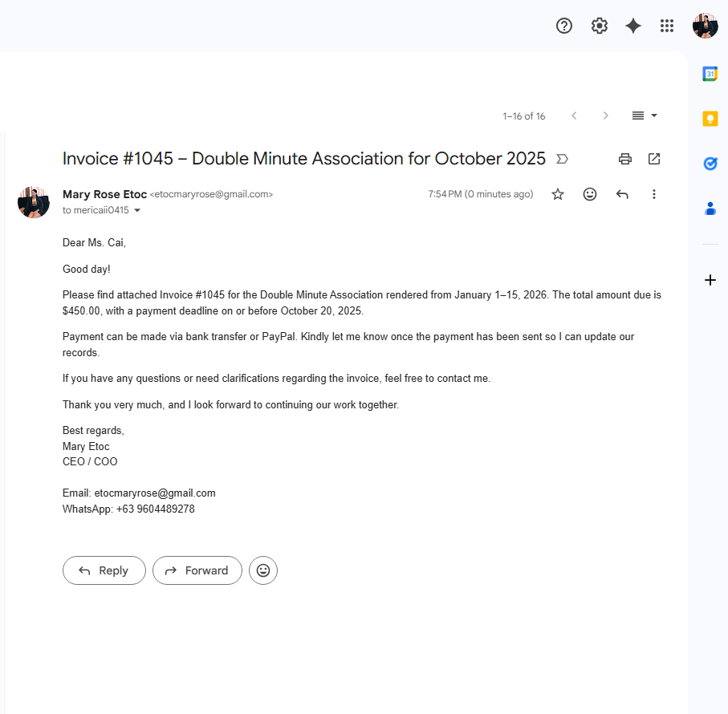Add emoji reaction in message header
Image resolution: width=728 pixels, height=714 pixels.
(x=590, y=194)
